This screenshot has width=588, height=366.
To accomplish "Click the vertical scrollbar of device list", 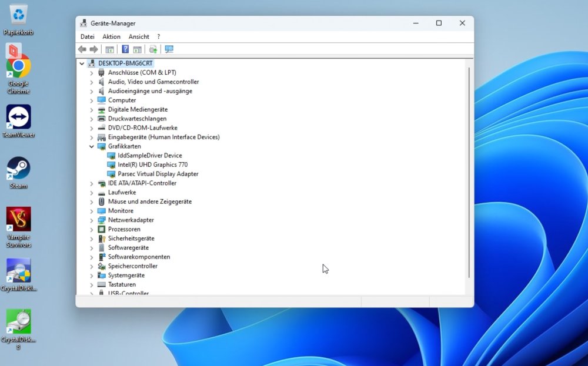I will pos(469,172).
